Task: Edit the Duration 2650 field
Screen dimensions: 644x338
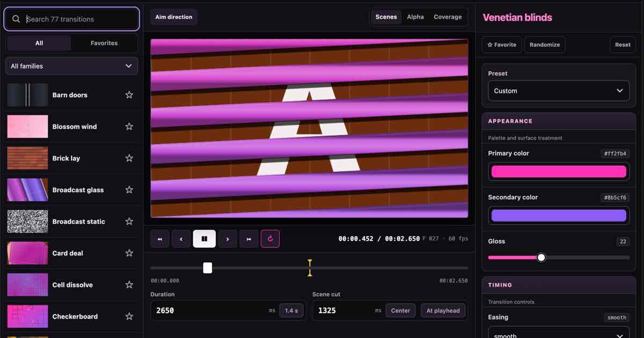Action: point(211,311)
